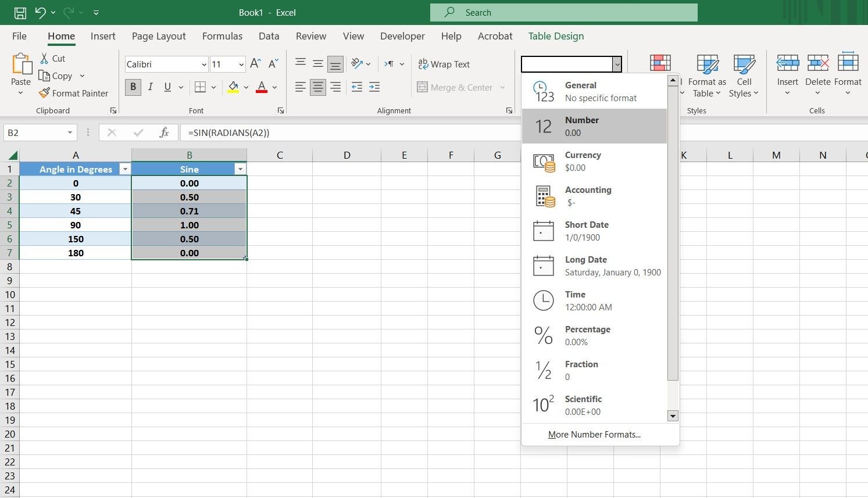Choose the Scientific number format

(x=594, y=405)
